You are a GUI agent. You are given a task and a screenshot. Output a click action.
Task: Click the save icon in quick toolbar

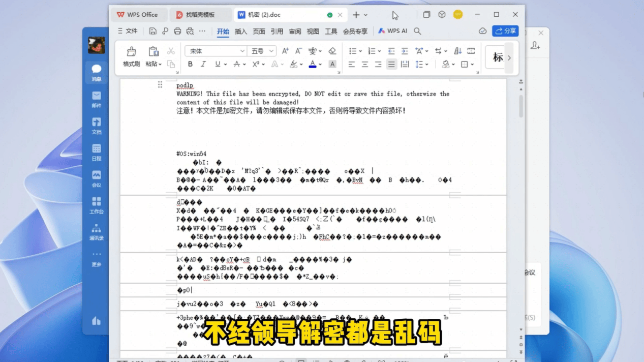click(x=152, y=31)
